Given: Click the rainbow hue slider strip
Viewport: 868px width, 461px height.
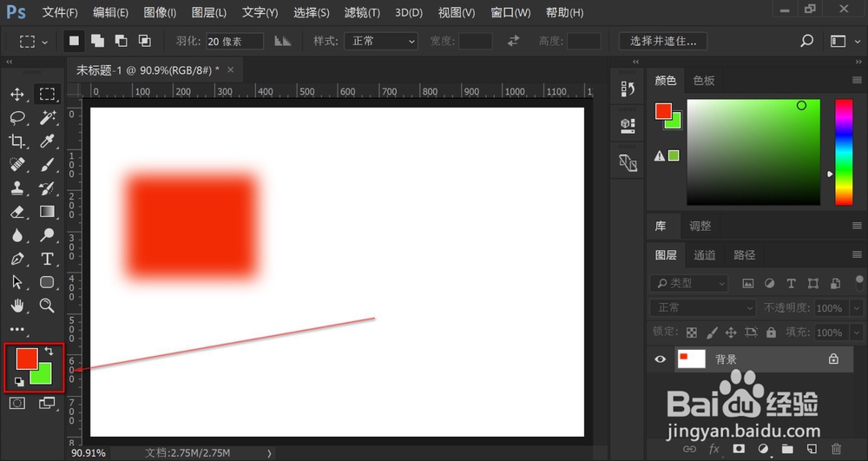Looking at the screenshot, I should pyautogui.click(x=844, y=152).
